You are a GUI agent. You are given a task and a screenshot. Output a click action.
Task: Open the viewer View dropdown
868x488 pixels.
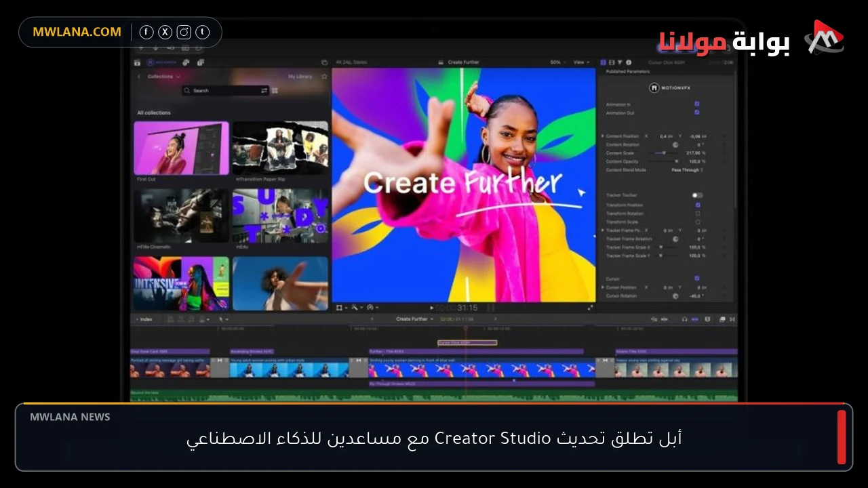pyautogui.click(x=580, y=62)
